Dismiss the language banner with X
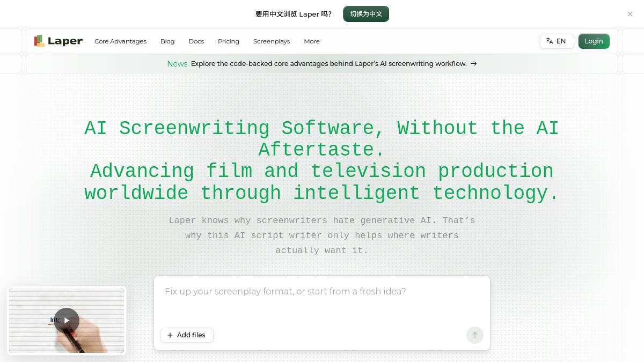 pos(630,14)
